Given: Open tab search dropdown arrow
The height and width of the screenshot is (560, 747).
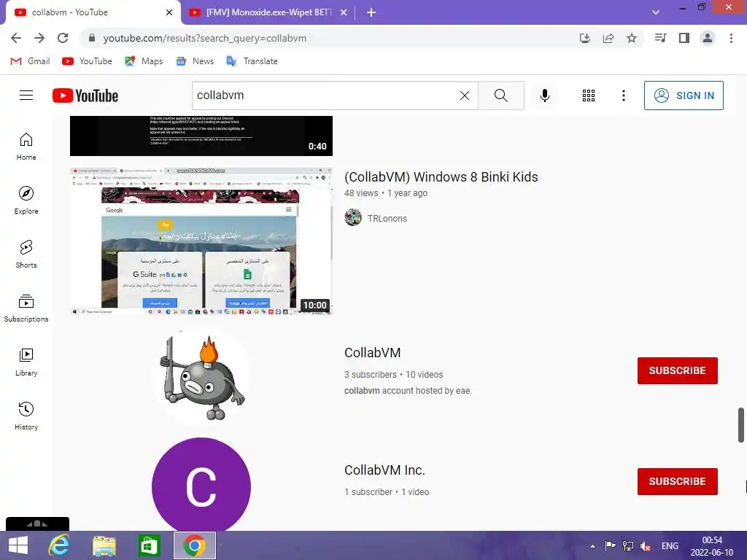Looking at the screenshot, I should coord(656,12).
